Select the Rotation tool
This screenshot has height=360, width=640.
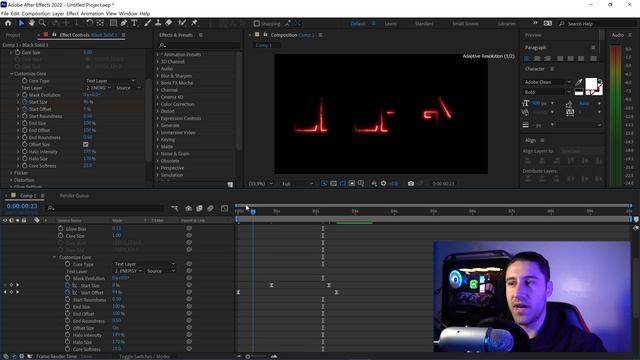click(x=89, y=23)
